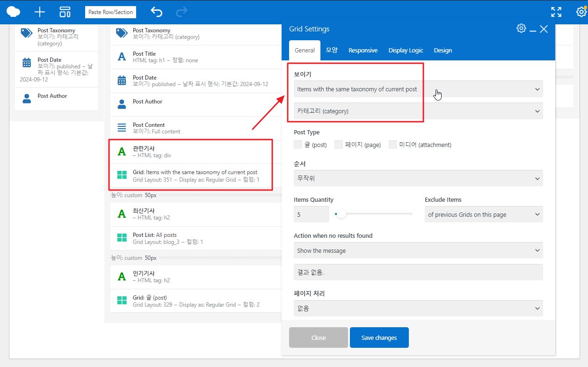The width and height of the screenshot is (588, 367).
Task: Click the Save changes button
Action: tap(379, 338)
